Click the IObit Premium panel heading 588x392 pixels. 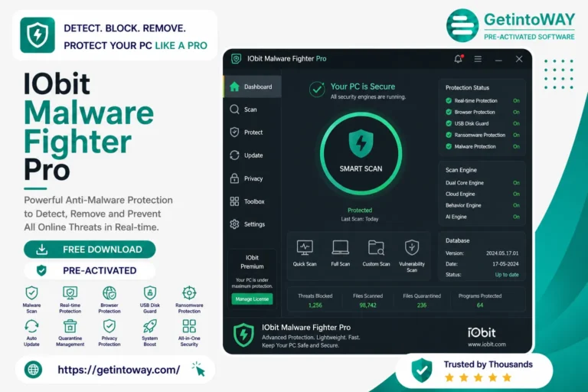(x=252, y=262)
